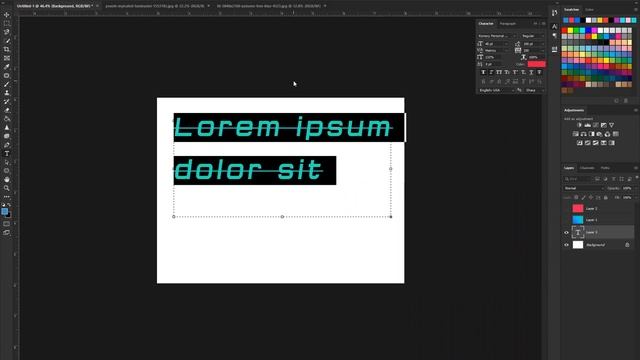This screenshot has height=360, width=640.
Task: Add a Hue/Saturation adjustment
Action: tap(576, 134)
